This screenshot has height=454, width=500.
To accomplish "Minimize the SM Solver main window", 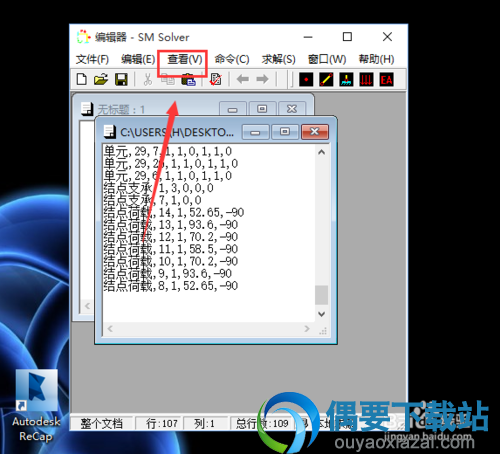I will coord(308,37).
